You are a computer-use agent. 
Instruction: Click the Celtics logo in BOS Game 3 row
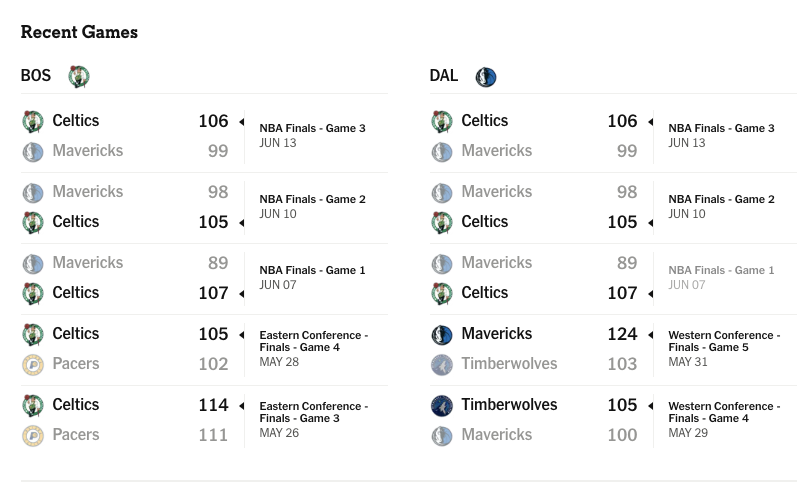point(33,122)
